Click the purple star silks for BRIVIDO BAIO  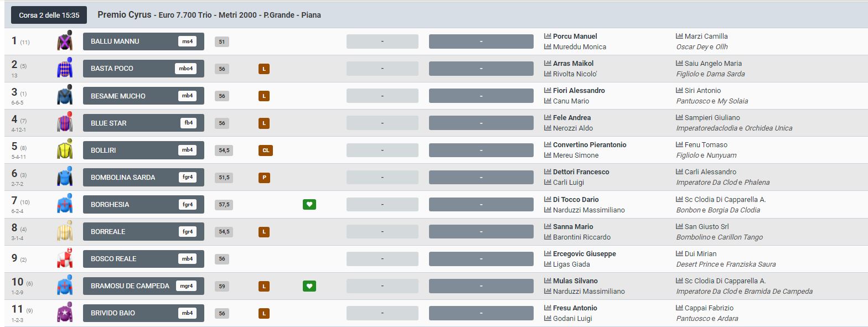(65, 313)
